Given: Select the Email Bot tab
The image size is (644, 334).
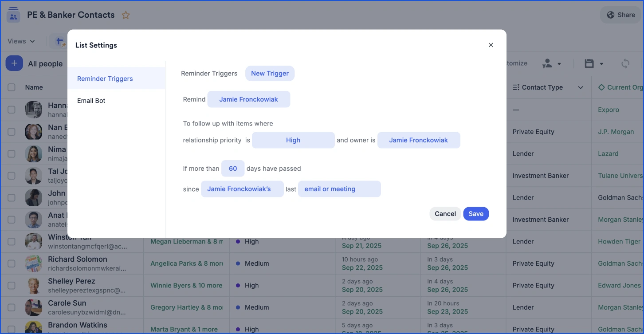Looking at the screenshot, I should 116,101.
